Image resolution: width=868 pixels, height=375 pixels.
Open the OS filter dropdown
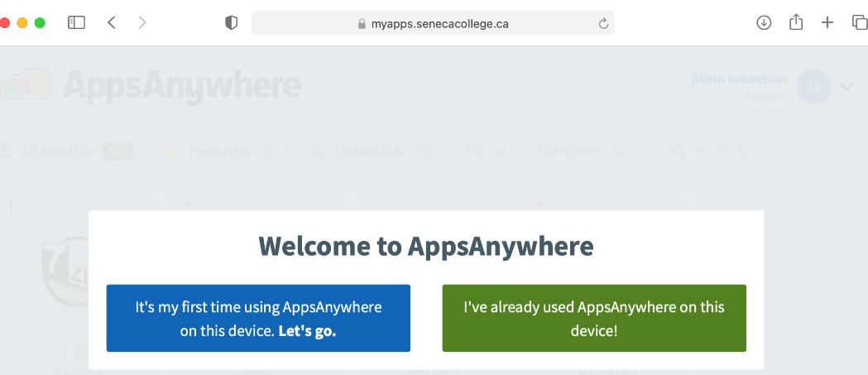click(x=486, y=151)
